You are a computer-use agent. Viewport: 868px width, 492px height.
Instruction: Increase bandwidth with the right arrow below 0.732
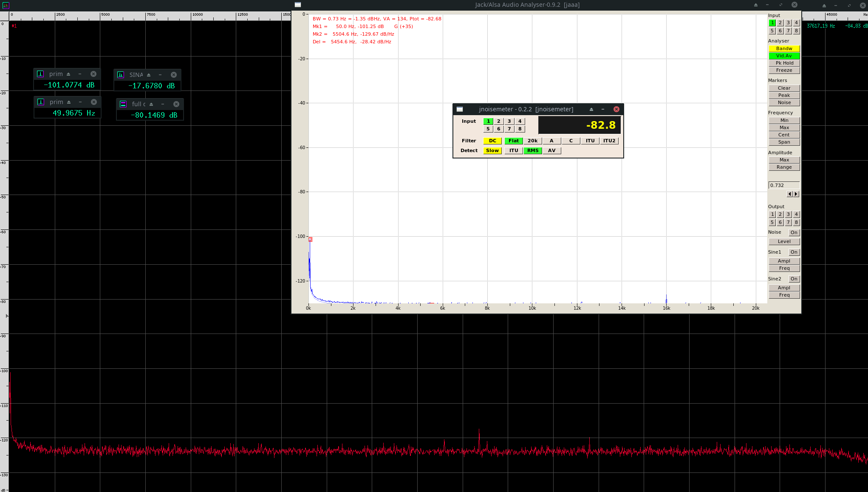[796, 194]
